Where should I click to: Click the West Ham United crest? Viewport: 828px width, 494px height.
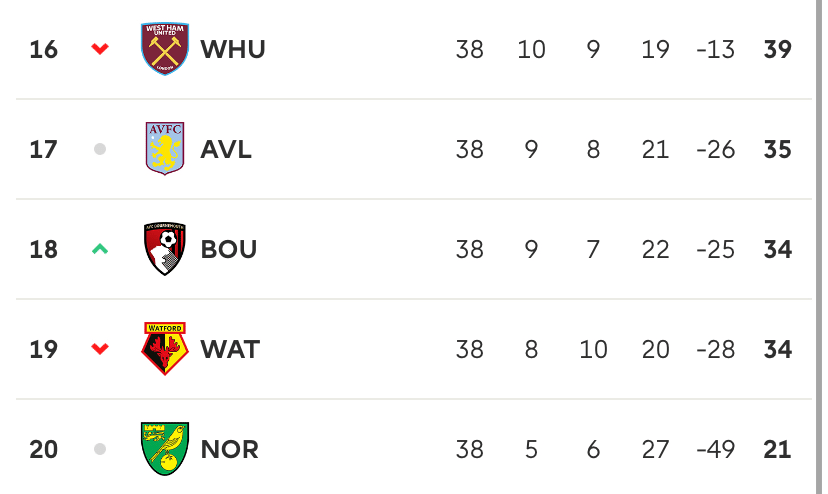[165, 49]
